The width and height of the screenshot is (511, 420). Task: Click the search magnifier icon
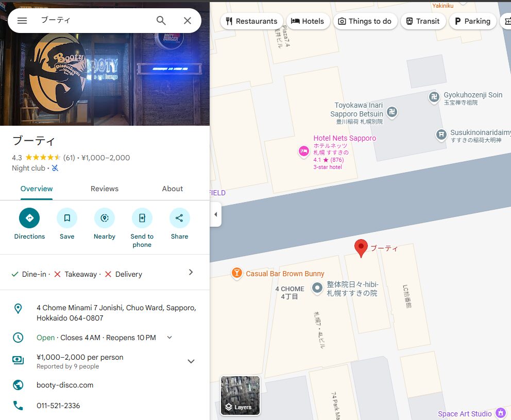coord(161,21)
